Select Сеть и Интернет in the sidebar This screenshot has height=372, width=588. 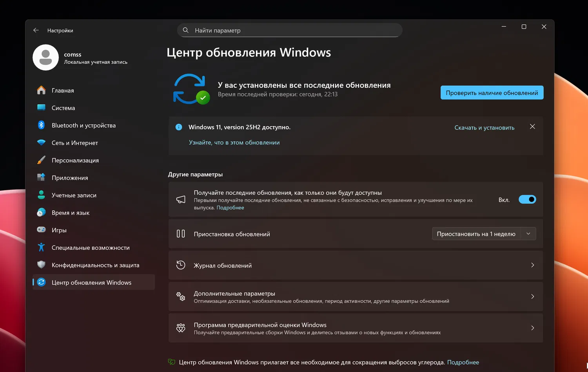pos(74,143)
